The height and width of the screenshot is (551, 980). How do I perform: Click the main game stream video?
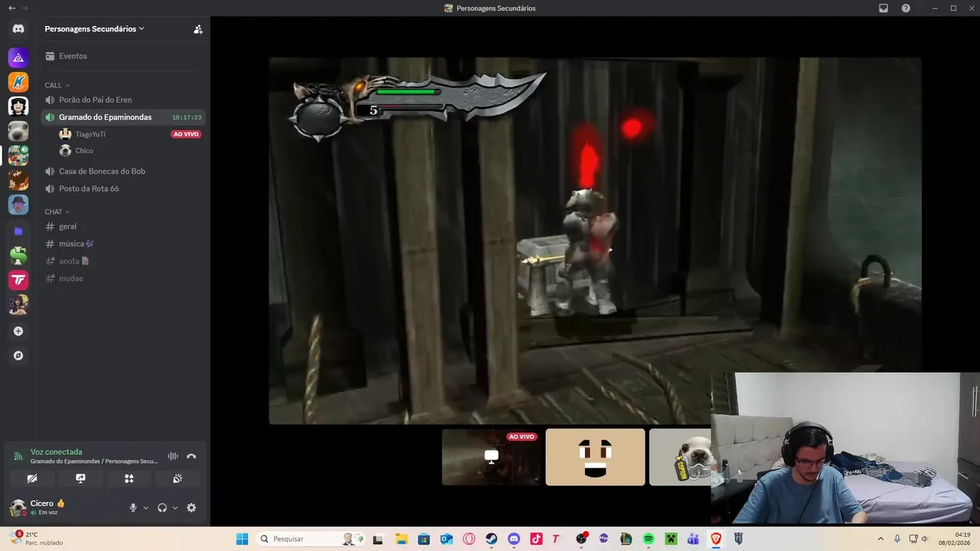(x=595, y=240)
